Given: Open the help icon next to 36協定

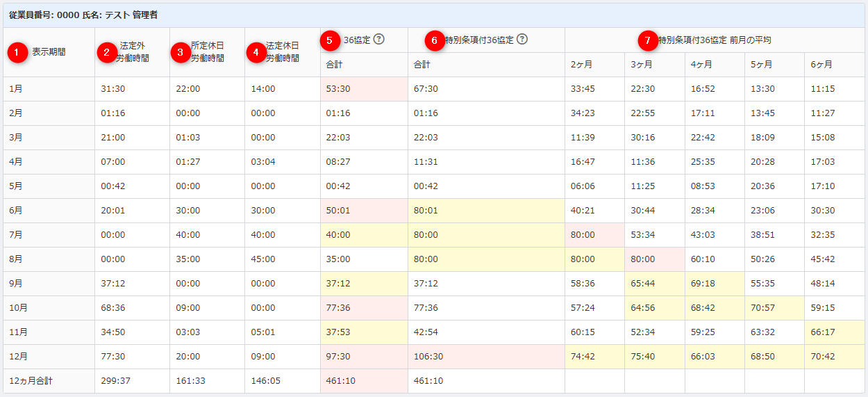Looking at the screenshot, I should [378, 40].
